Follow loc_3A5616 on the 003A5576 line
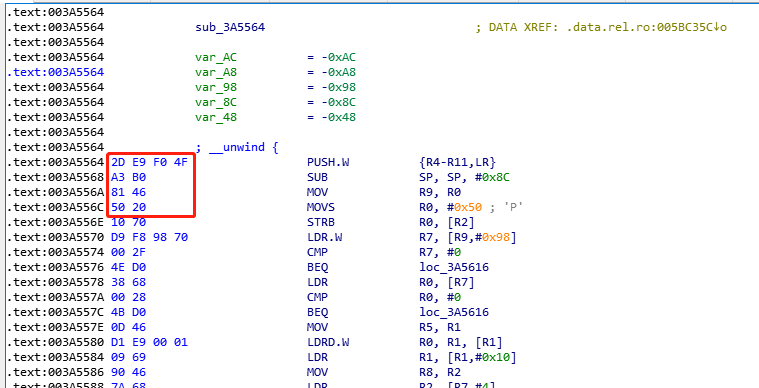The width and height of the screenshot is (759, 388). click(x=454, y=268)
